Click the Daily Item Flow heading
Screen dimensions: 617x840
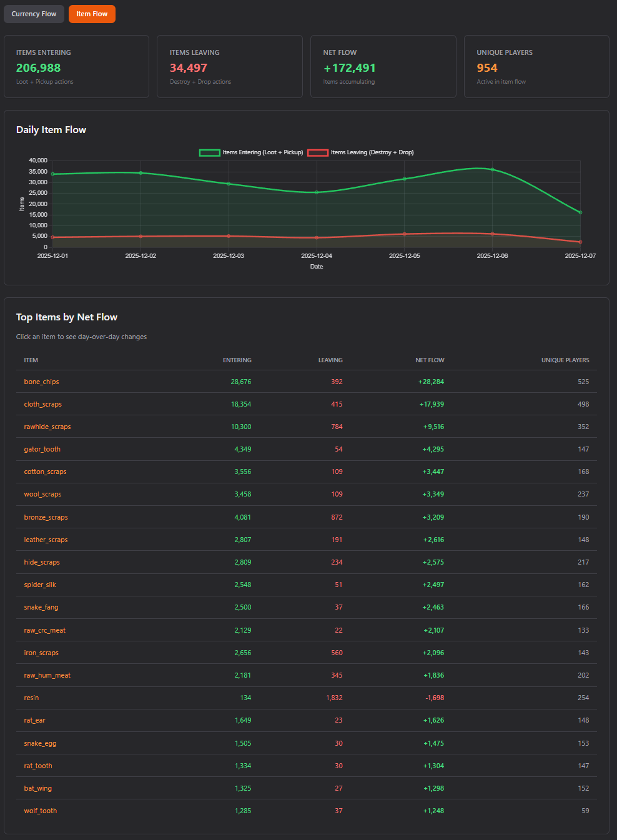pos(51,130)
